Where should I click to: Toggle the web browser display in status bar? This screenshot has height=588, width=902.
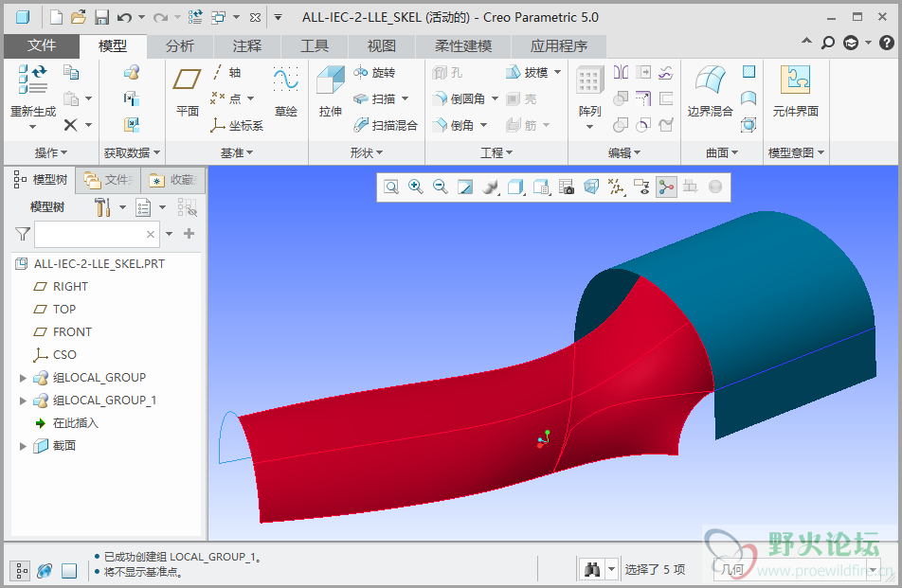(x=45, y=571)
